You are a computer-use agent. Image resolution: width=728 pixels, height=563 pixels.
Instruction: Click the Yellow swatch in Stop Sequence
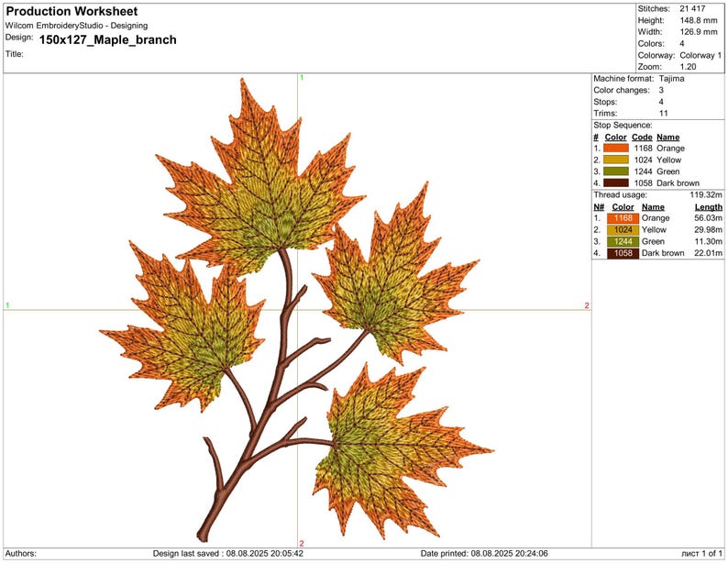pos(615,160)
